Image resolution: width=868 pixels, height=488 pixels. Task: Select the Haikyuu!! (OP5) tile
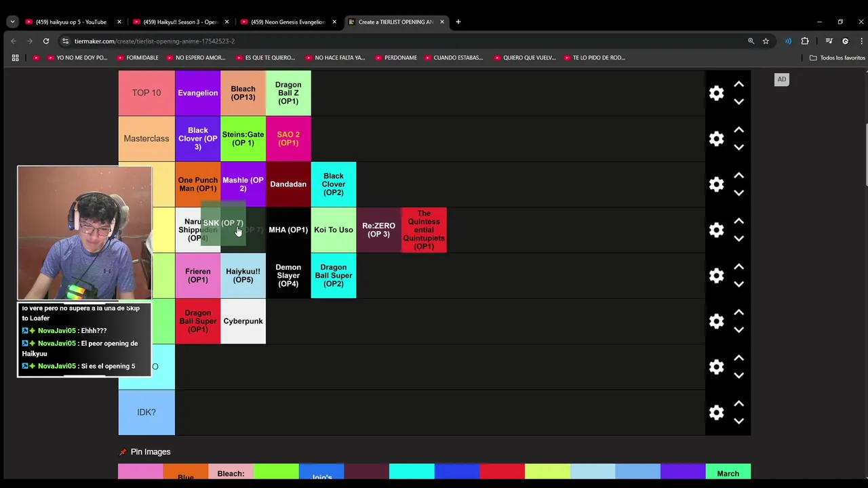(243, 276)
